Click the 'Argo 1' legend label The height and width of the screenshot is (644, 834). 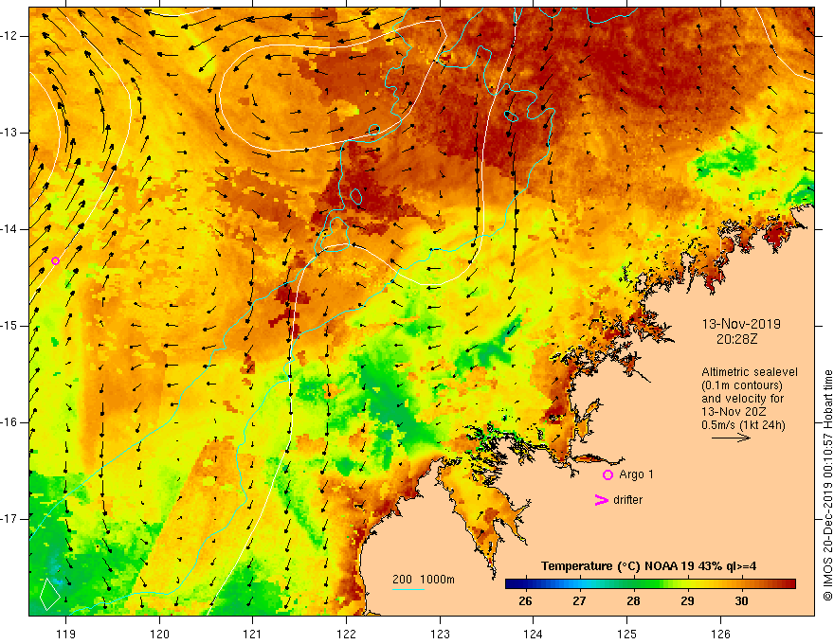636,474
